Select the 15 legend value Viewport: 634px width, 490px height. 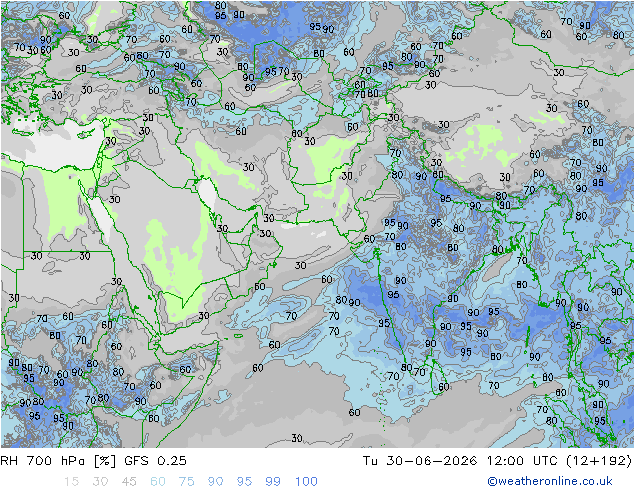tap(71, 482)
